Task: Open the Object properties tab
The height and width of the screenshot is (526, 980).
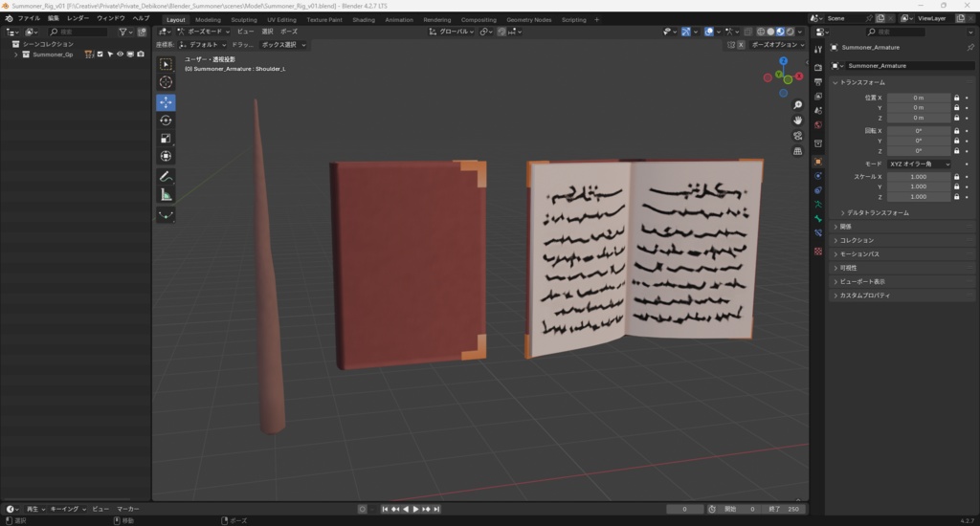Action: [818, 162]
